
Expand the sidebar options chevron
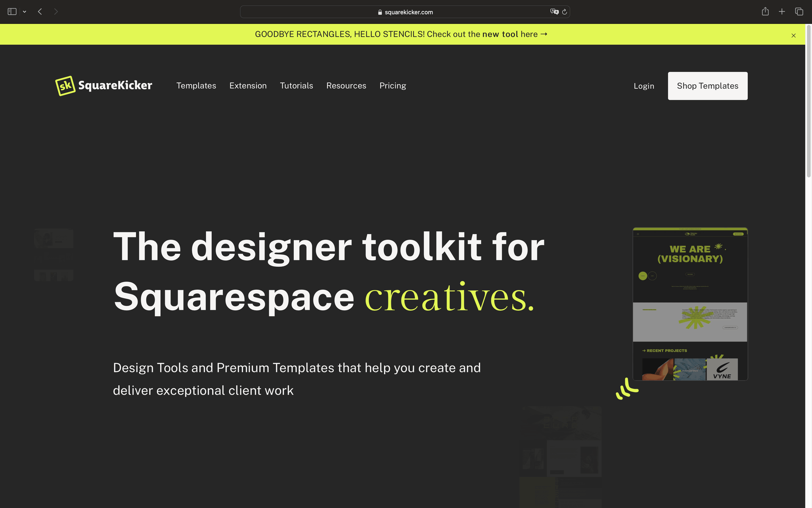pos(25,11)
